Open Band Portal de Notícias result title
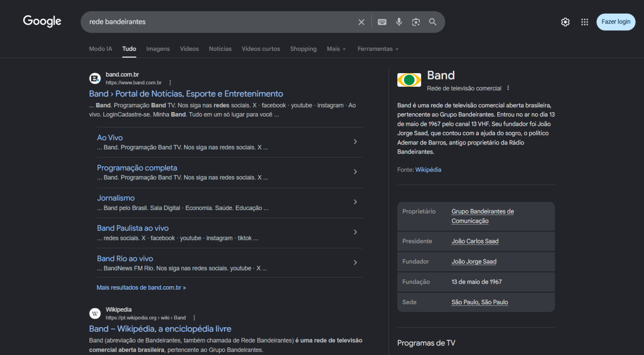The image size is (644, 355). point(186,94)
